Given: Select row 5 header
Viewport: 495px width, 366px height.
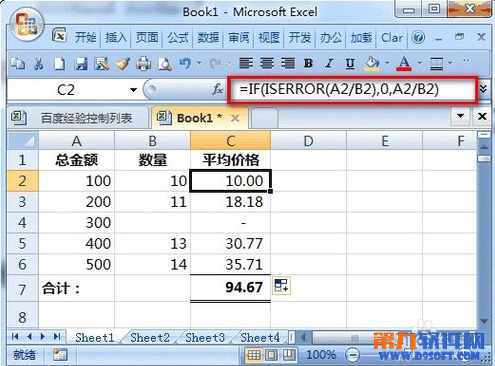Looking at the screenshot, I should [22, 244].
